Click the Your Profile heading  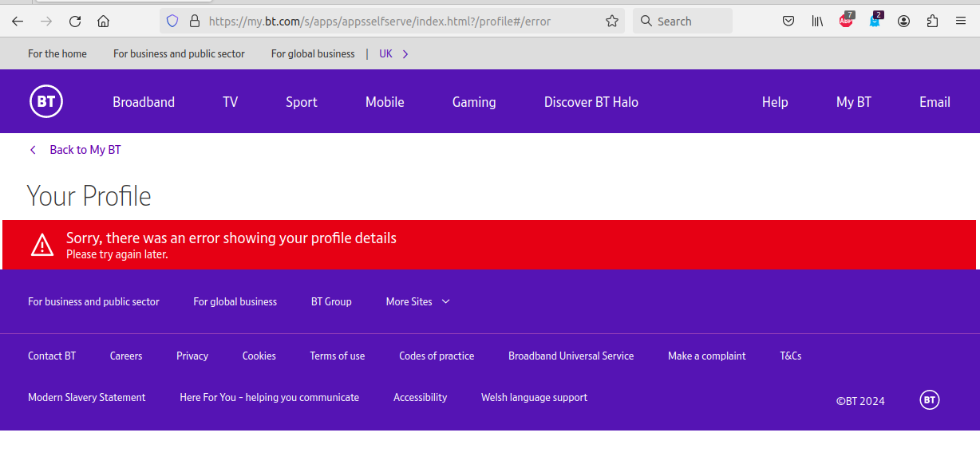point(89,195)
